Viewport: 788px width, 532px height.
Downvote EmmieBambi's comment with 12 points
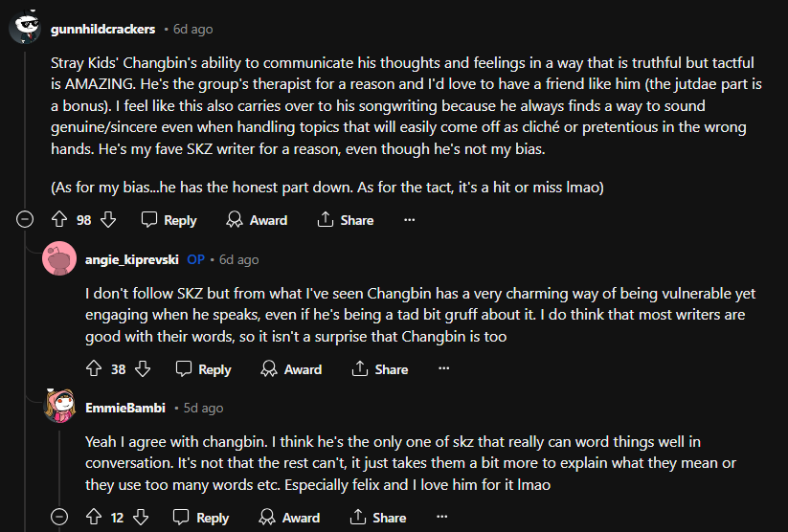coord(141,518)
